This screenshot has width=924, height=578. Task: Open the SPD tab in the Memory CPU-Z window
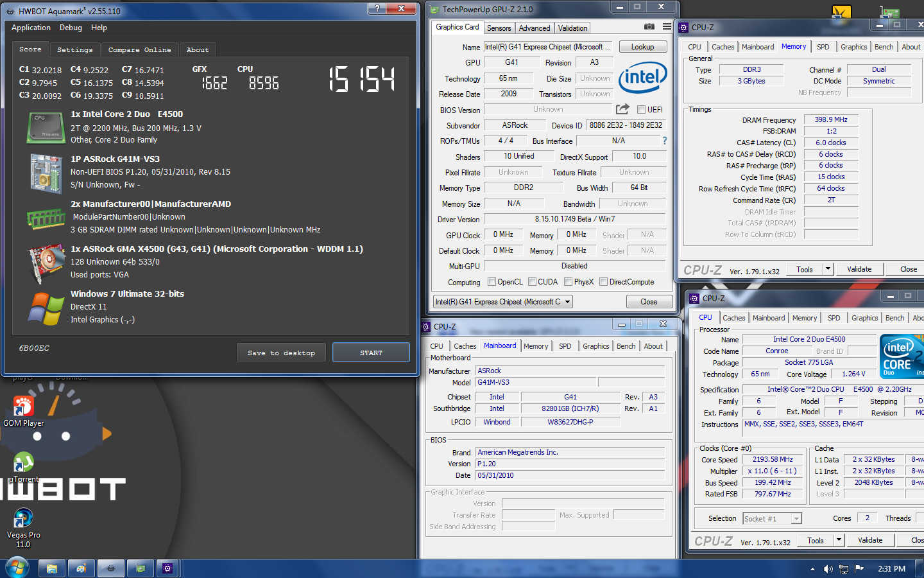click(823, 47)
